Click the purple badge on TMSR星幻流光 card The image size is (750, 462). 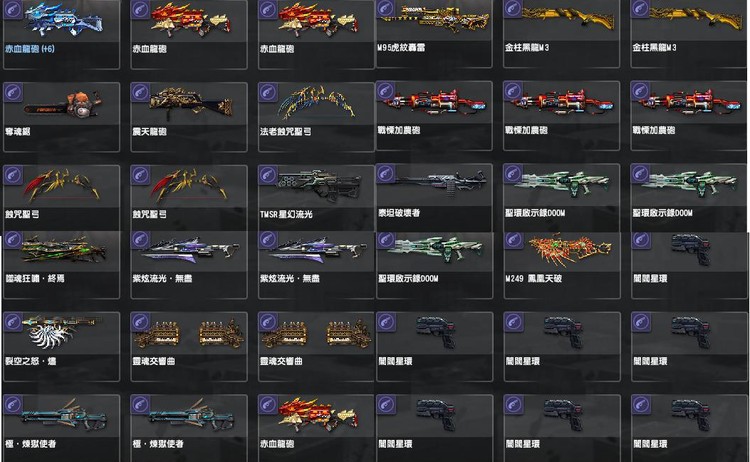tap(268, 175)
